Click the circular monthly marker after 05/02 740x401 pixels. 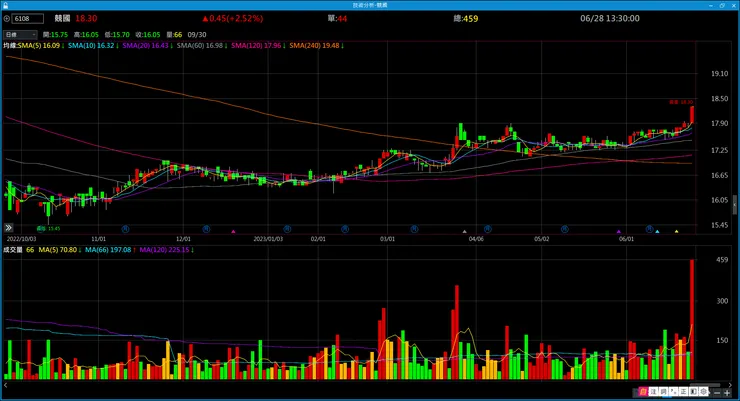click(x=564, y=229)
